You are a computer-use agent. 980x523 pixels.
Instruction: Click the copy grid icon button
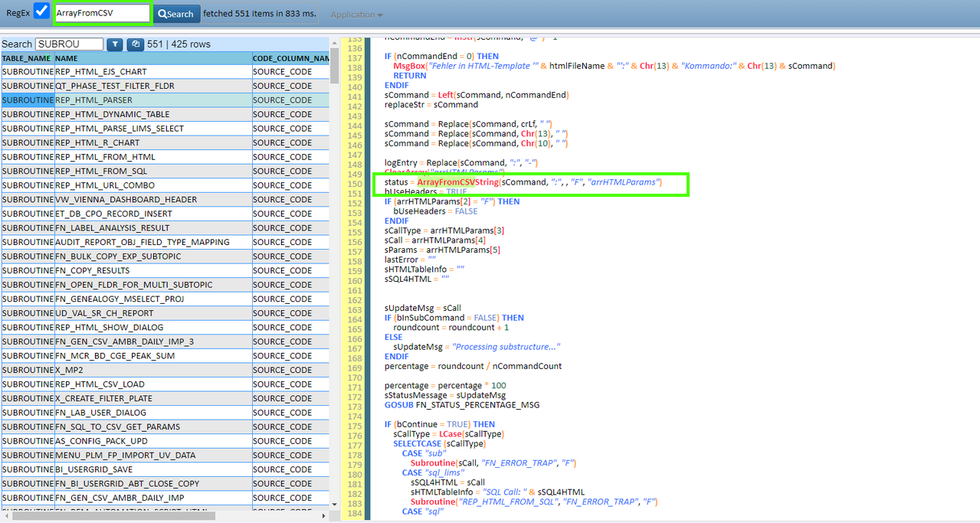tap(135, 44)
